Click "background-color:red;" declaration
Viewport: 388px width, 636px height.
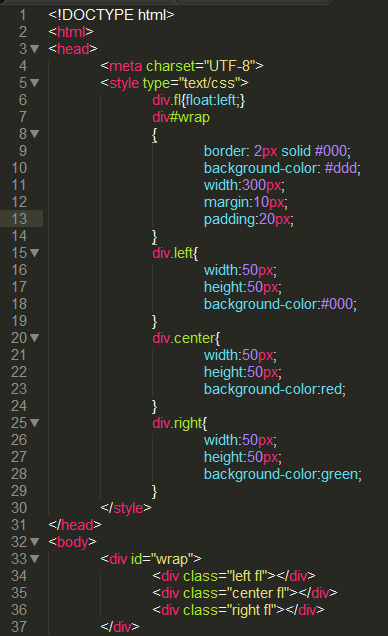pos(275,389)
